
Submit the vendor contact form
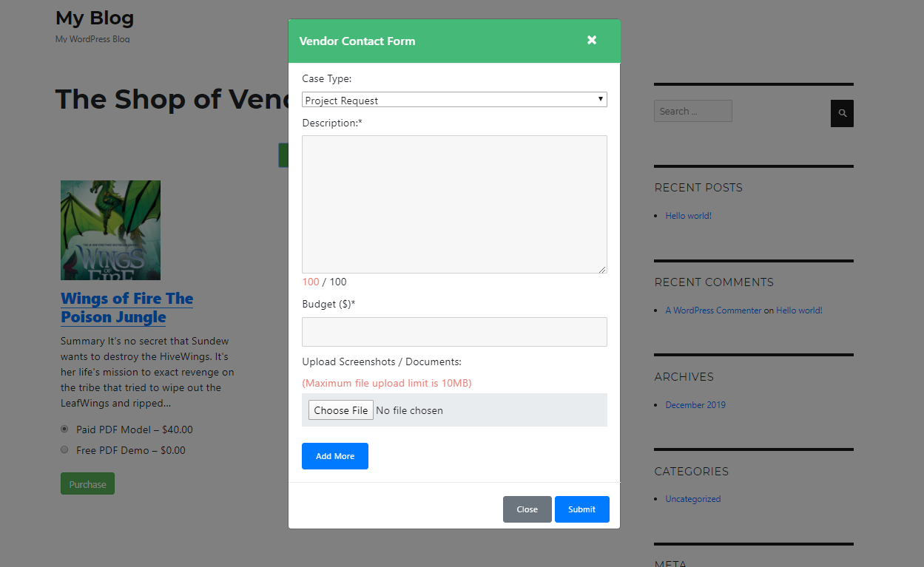(x=582, y=509)
